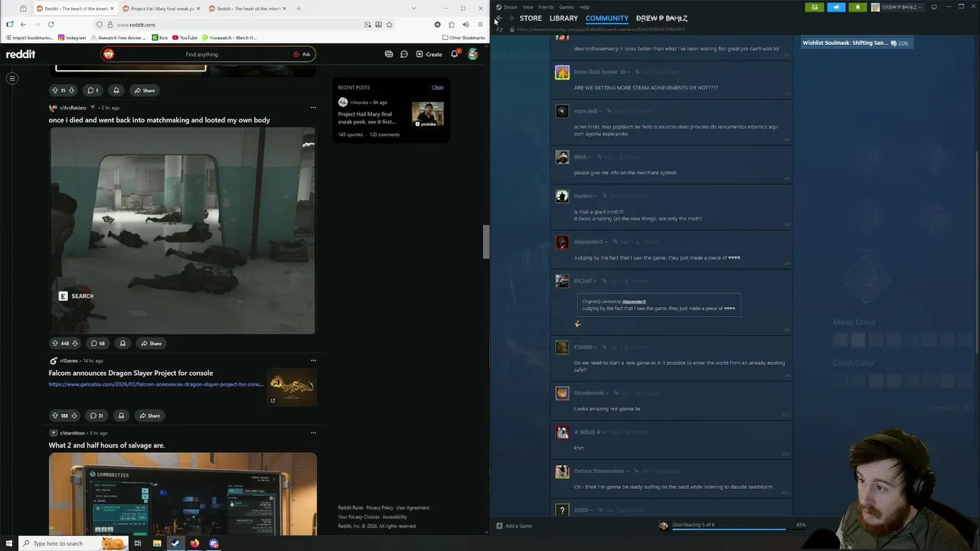
Task: Click Add a Game in Steam
Action: (514, 526)
